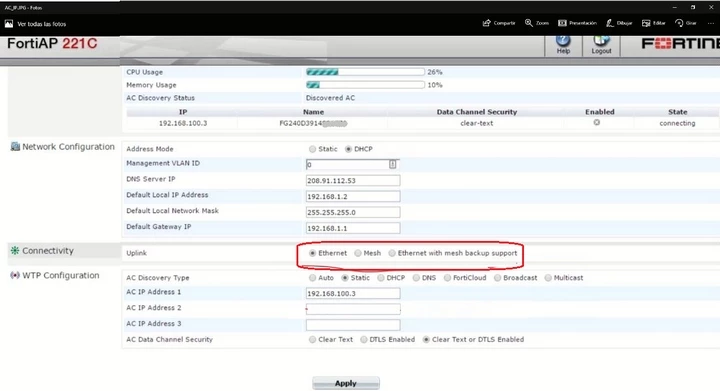Viewport: 720px width, 391px height.
Task: Click the Management VLAN ID input
Action: pos(353,164)
